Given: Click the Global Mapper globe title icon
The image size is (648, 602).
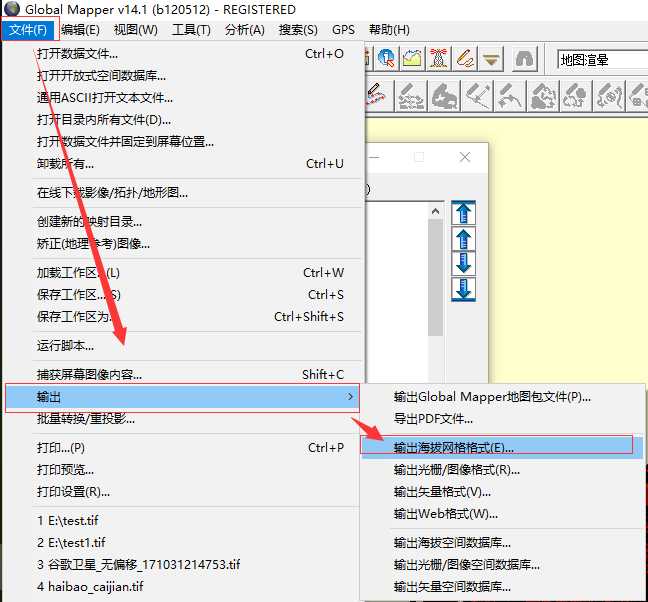Looking at the screenshot, I should pyautogui.click(x=12, y=9).
